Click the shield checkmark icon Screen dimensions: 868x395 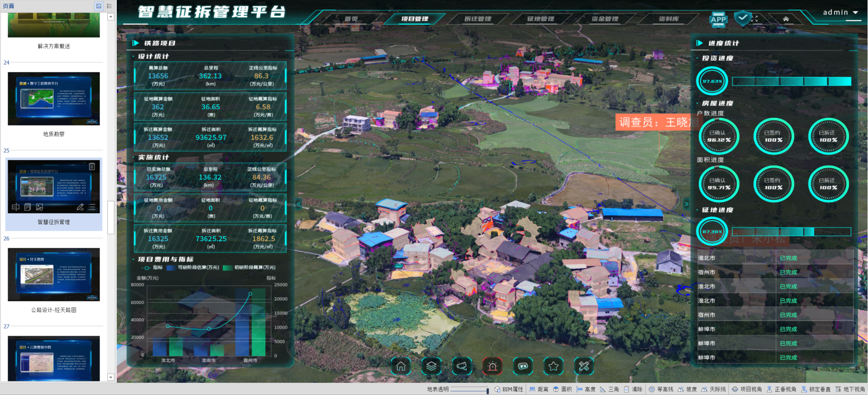point(742,18)
